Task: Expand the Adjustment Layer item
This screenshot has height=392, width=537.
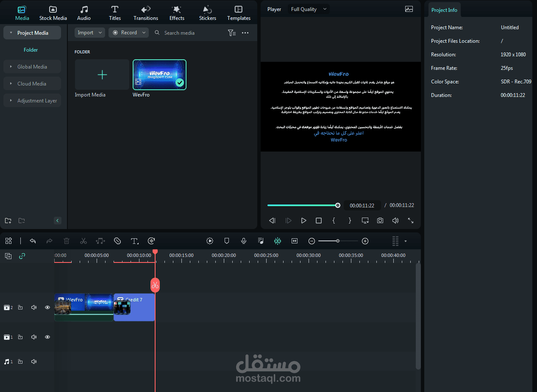Action: 32,100
